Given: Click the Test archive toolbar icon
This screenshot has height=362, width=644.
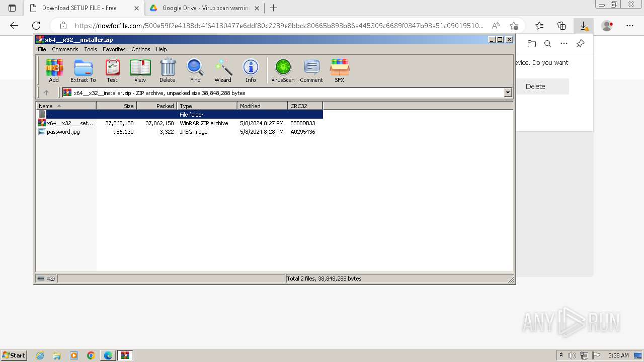Looking at the screenshot, I should coord(112,70).
